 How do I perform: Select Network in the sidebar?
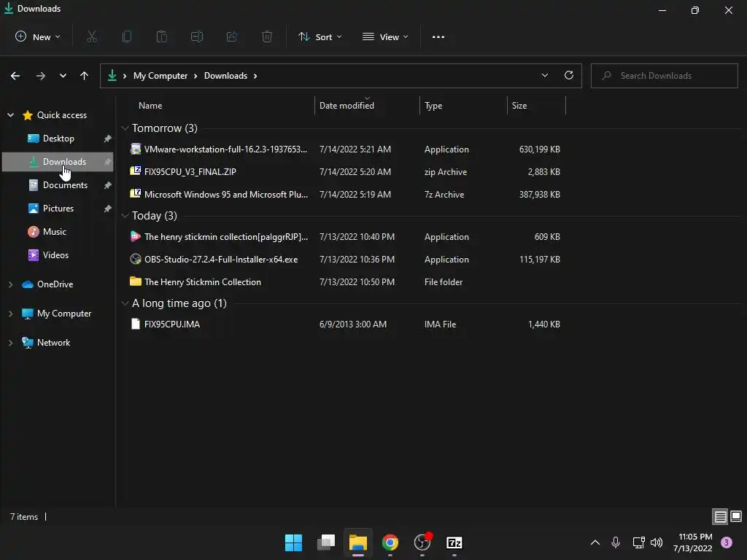click(53, 343)
